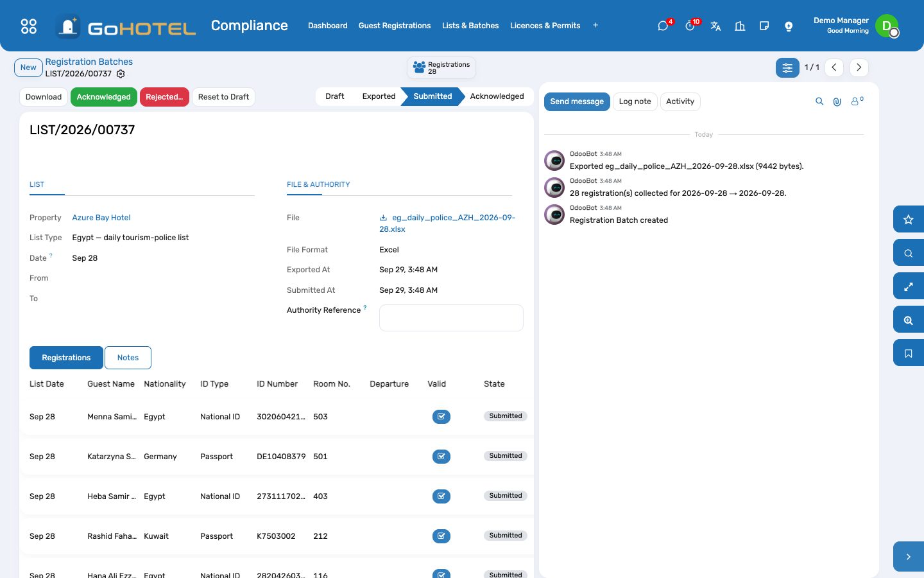Expand the side panel arrow at bottom right

(909, 557)
